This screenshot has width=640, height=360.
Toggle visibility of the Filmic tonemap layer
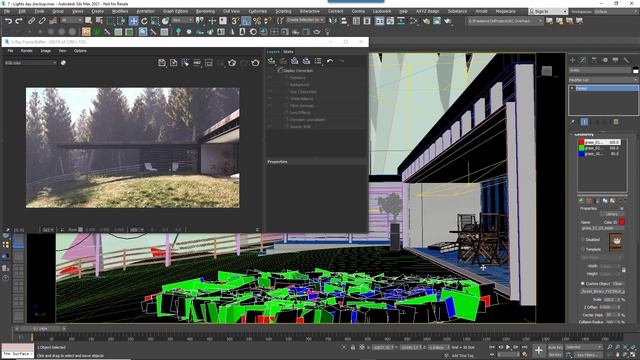[270, 106]
